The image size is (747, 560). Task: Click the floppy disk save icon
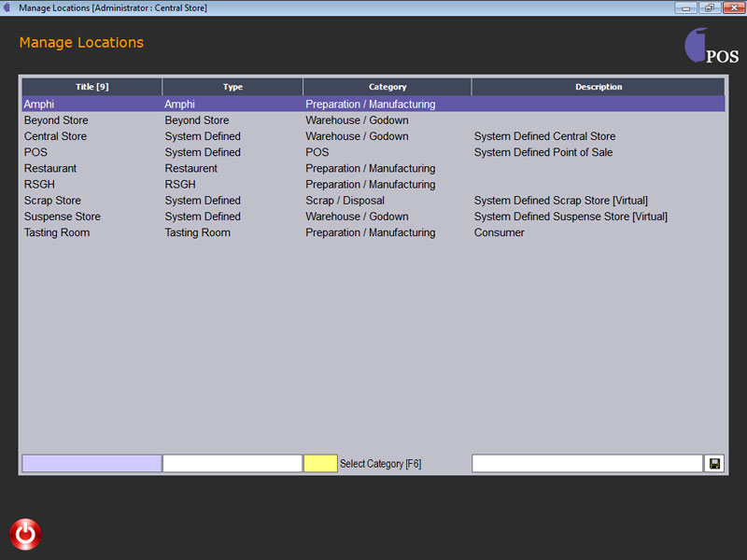715,464
